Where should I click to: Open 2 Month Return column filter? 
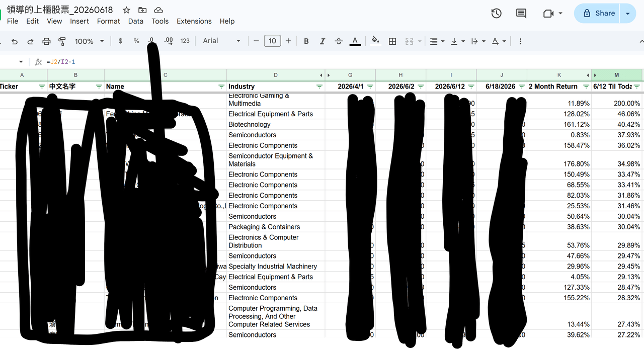[586, 86]
